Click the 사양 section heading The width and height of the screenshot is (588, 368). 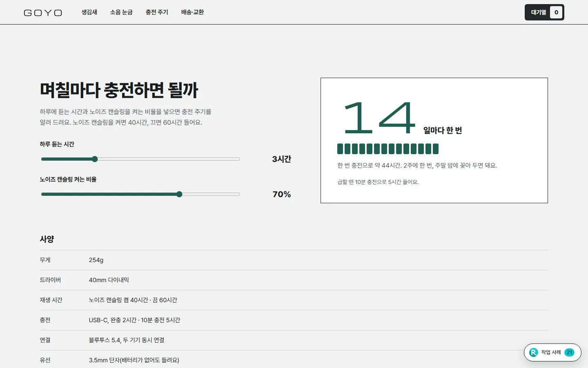coord(47,239)
